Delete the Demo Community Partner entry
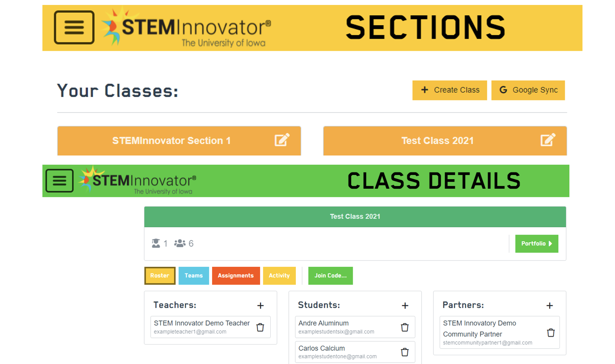Viewport: 615px width, 364px height. tap(550, 333)
